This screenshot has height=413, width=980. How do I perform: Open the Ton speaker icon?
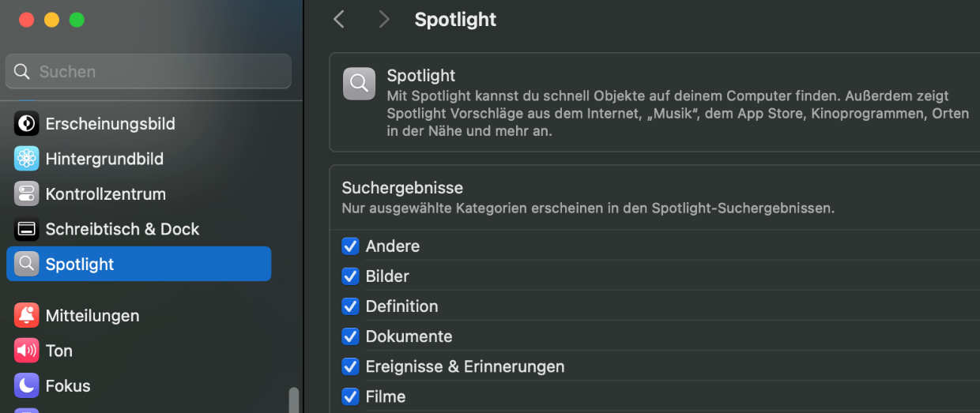(26, 351)
